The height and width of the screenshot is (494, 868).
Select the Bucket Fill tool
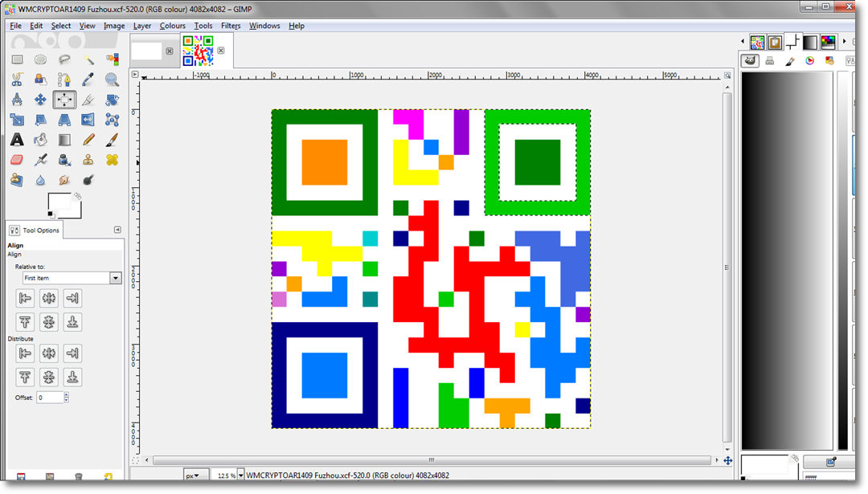pyautogui.click(x=40, y=140)
